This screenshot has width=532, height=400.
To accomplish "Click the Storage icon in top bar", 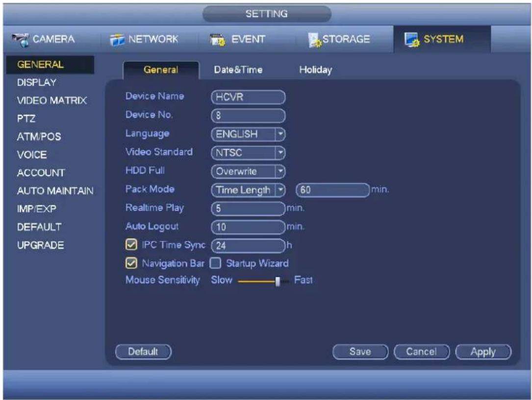I will click(314, 40).
